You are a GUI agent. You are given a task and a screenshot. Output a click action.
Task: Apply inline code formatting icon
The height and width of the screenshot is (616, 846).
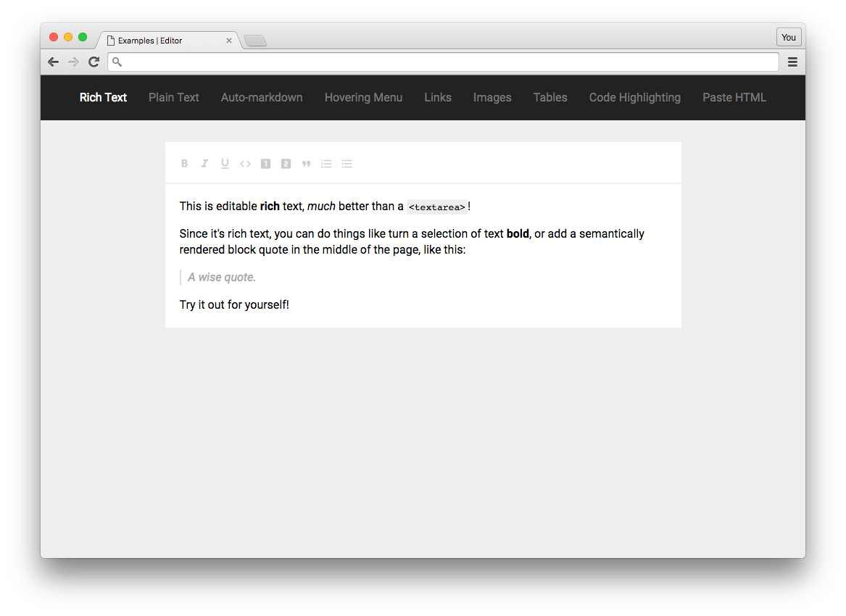tap(245, 164)
